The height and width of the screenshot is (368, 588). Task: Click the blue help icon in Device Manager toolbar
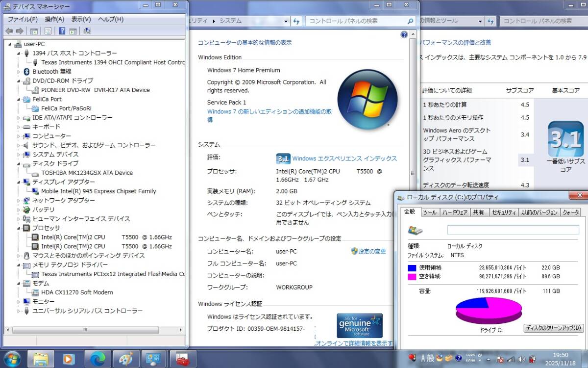tap(62, 31)
